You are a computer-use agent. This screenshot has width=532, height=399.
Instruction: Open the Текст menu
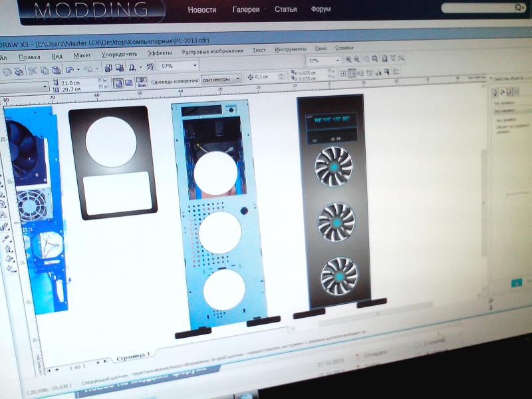[x=259, y=51]
